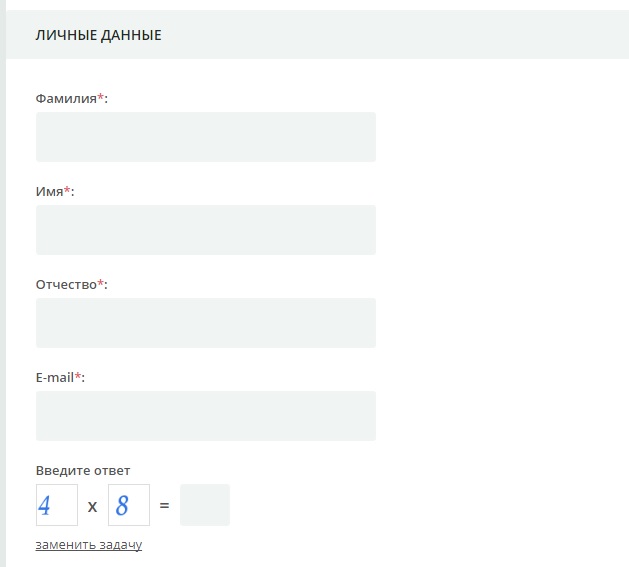Click the red asterisk beside Отчество

[x=100, y=283]
